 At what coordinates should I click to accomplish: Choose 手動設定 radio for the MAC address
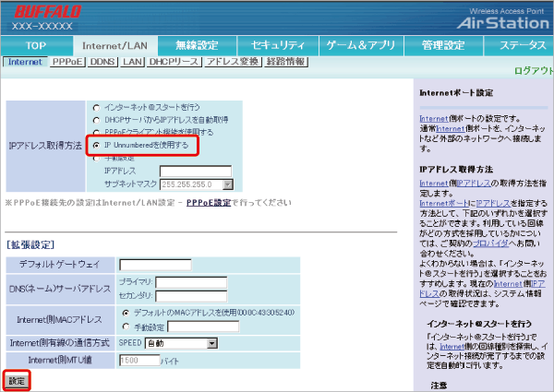tap(125, 326)
